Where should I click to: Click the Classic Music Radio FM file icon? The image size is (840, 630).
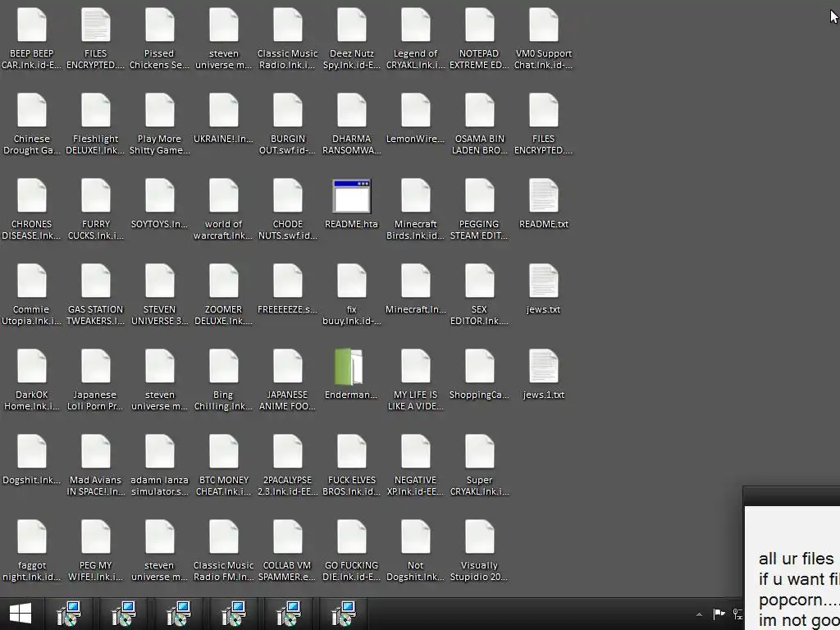pos(224,536)
